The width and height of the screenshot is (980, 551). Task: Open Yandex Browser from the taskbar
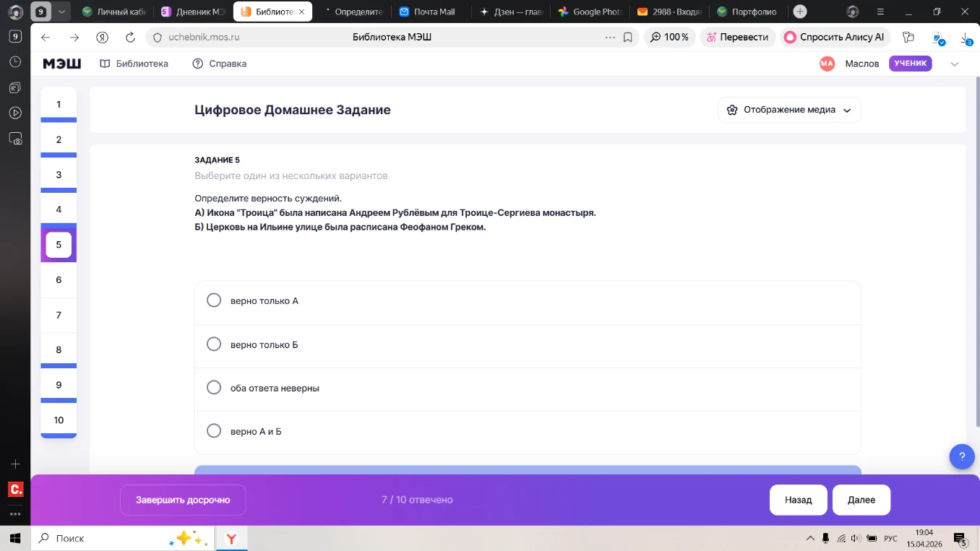coord(231,539)
